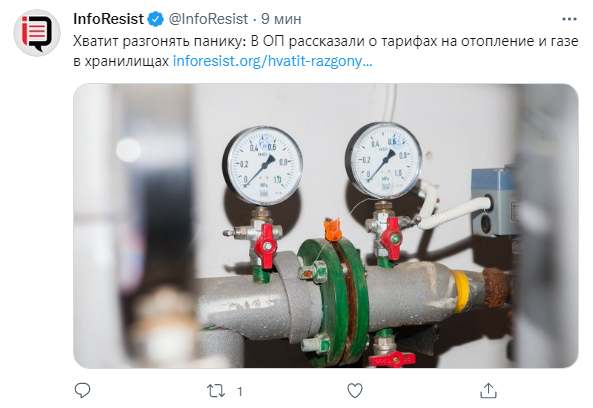
Task: Click the orange seal tag in the photo
Action: coord(333,229)
